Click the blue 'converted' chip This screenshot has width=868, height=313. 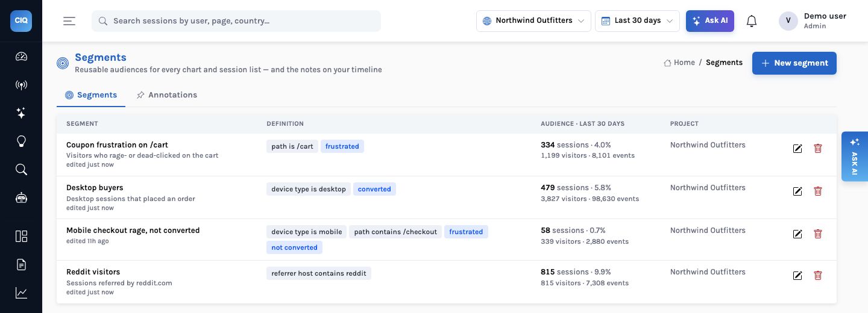[x=374, y=189]
